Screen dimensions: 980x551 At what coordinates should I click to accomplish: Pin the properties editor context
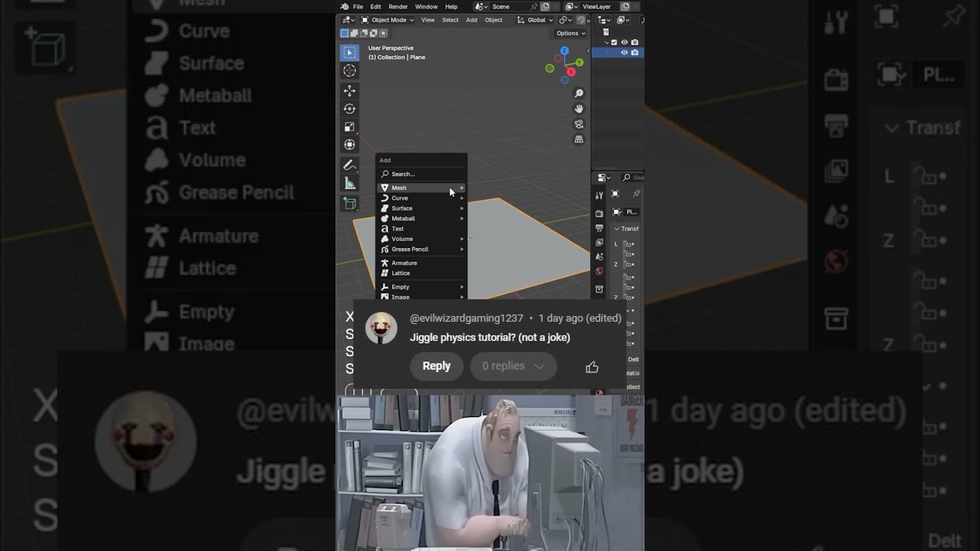pyautogui.click(x=635, y=194)
